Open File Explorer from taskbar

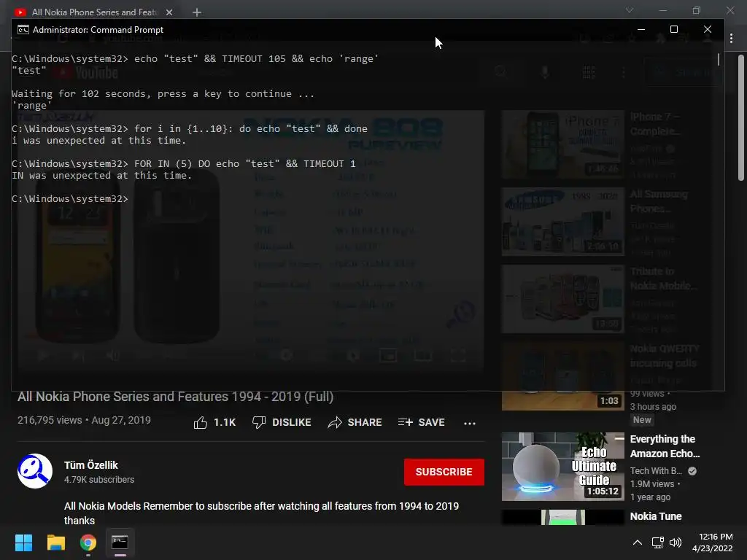(55, 542)
